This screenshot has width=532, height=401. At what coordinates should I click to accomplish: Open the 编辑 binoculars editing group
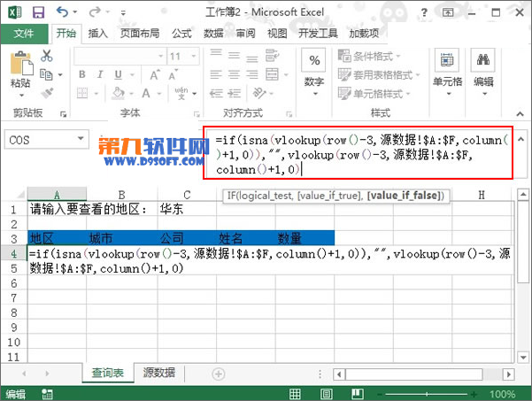pos(483,72)
